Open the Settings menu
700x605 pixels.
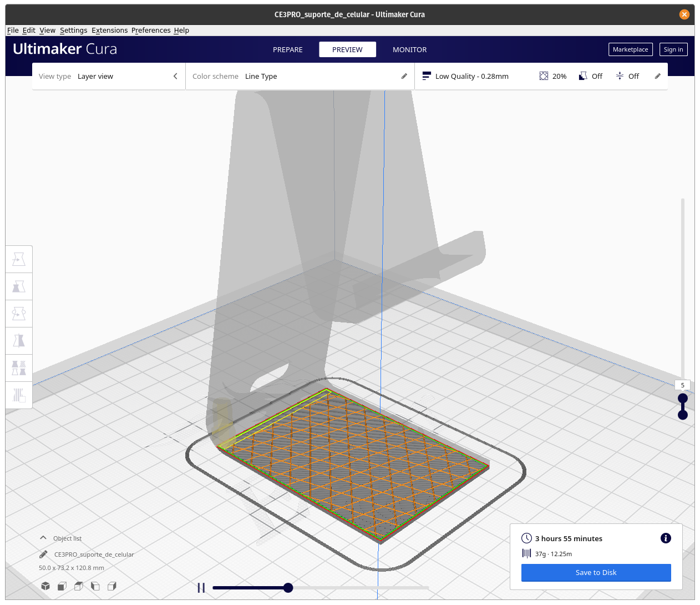coord(73,30)
